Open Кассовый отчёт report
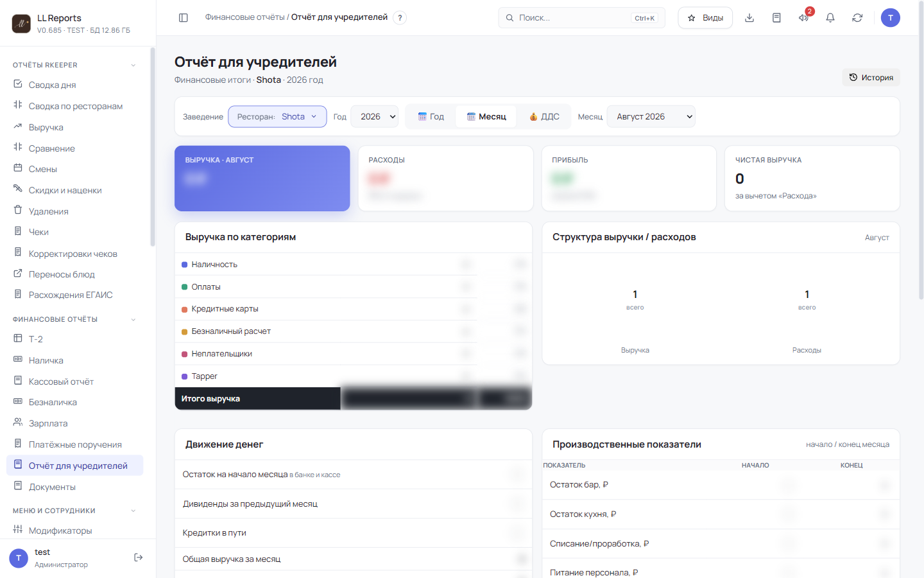The width and height of the screenshot is (924, 578). tap(74, 381)
